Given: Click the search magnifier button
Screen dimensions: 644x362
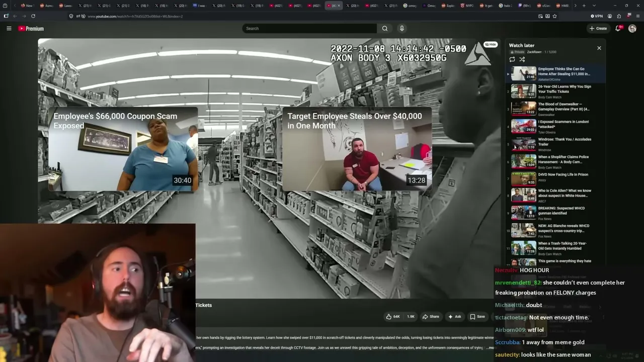Looking at the screenshot, I should coord(385,29).
